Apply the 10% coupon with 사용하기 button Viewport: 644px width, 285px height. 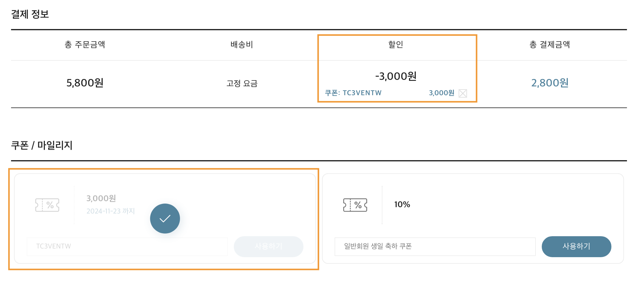pos(576,246)
